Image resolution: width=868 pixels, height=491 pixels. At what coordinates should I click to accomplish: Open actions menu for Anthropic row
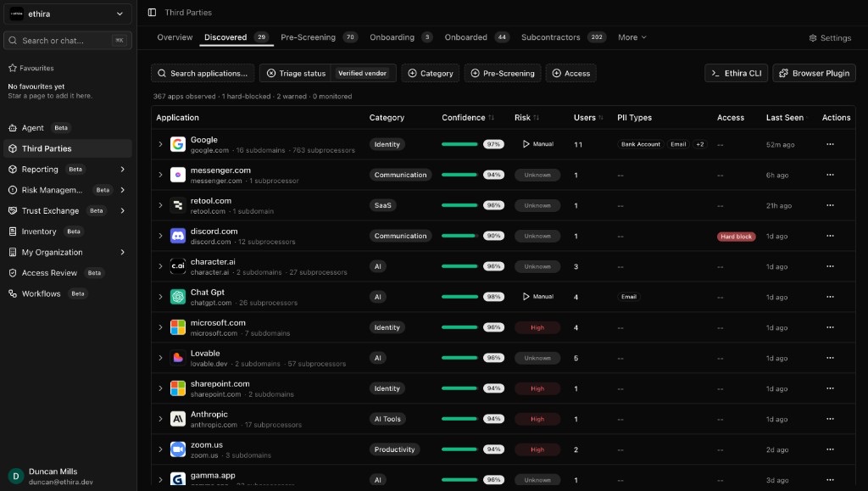click(x=830, y=418)
